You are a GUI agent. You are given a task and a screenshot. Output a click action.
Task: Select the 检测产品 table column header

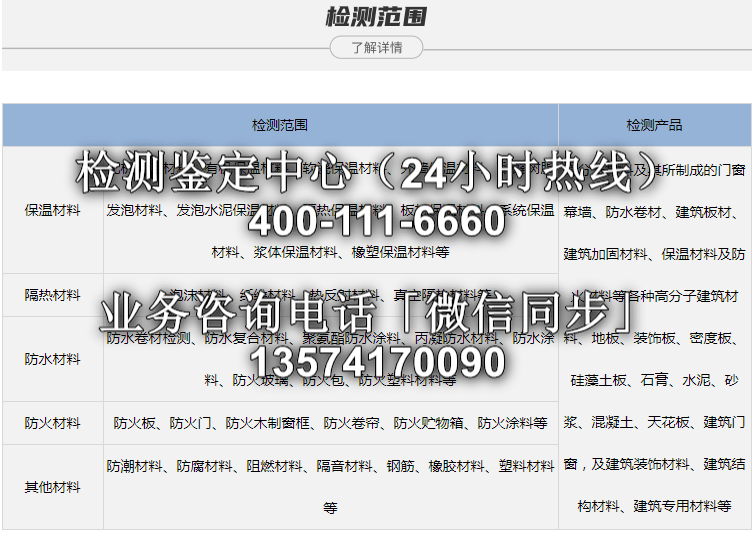click(x=654, y=125)
